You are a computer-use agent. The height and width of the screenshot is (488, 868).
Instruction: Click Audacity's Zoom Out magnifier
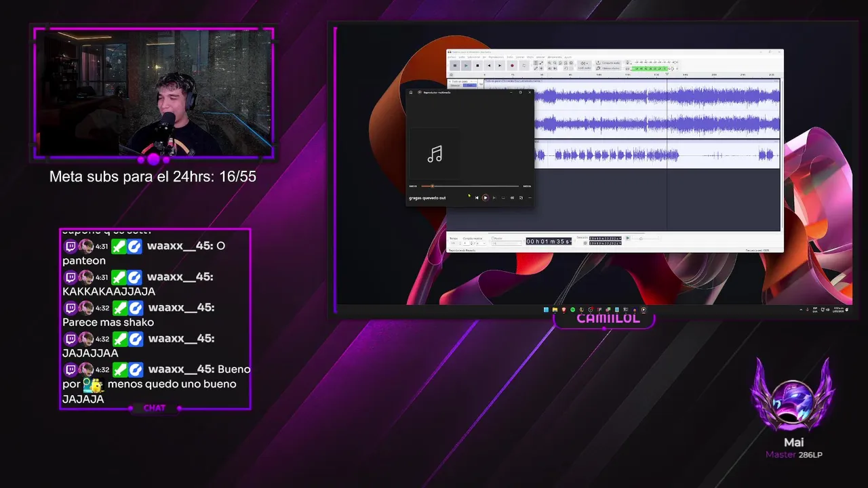555,63
